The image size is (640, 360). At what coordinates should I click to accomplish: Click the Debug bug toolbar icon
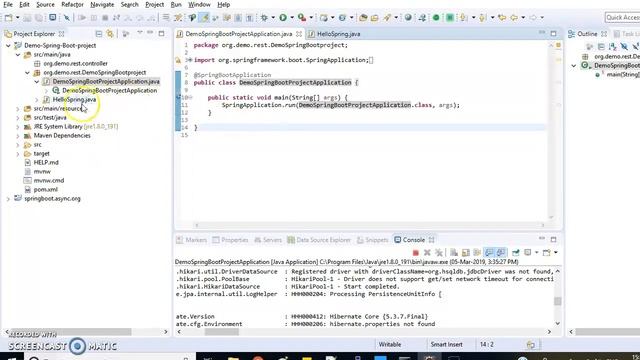click(264, 18)
